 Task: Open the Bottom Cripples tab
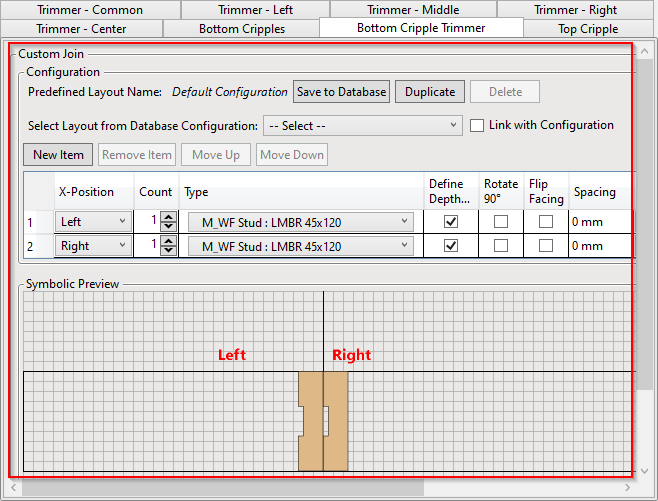241,29
